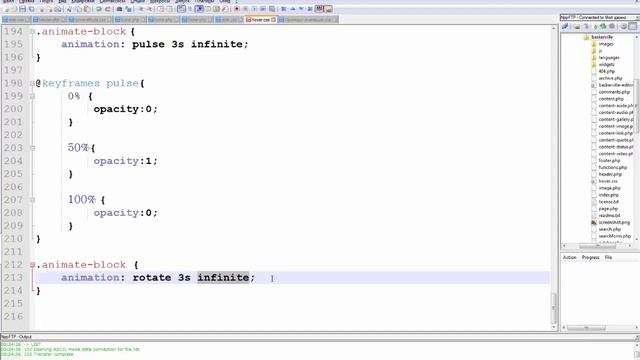Click the Zoom In toolbar icon

click(141, 9)
